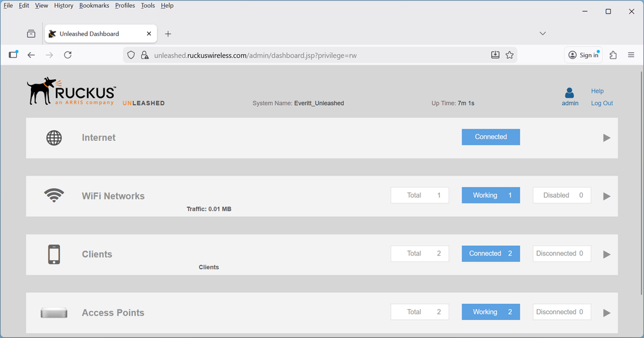Click the shield tracking protection icon
Screen dimensions: 644x338
131,55
